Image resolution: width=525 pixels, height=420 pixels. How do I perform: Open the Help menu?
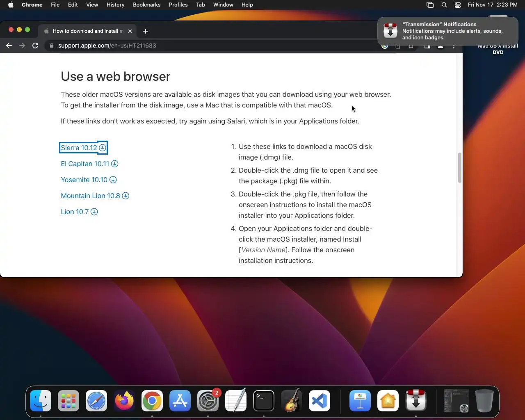pos(247,5)
